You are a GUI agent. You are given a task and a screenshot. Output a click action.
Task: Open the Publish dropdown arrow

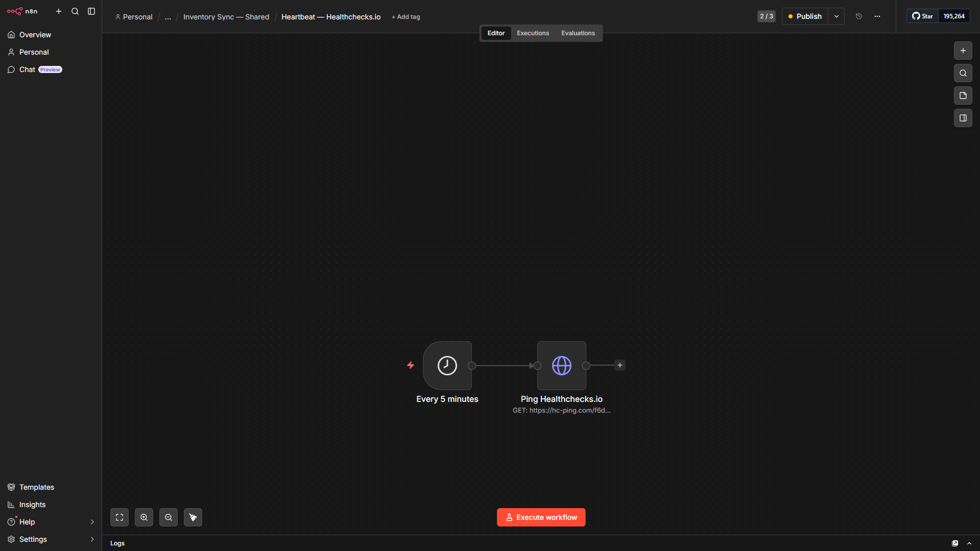pyautogui.click(x=836, y=16)
